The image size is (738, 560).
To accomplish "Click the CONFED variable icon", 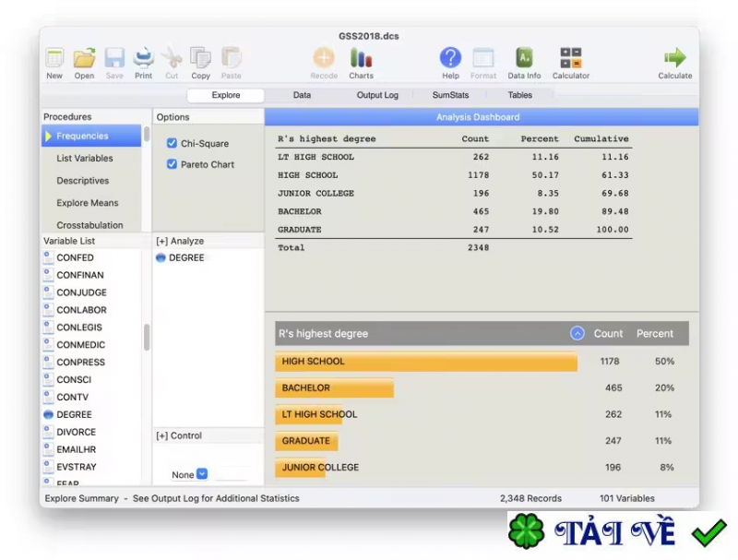I will coord(48,257).
